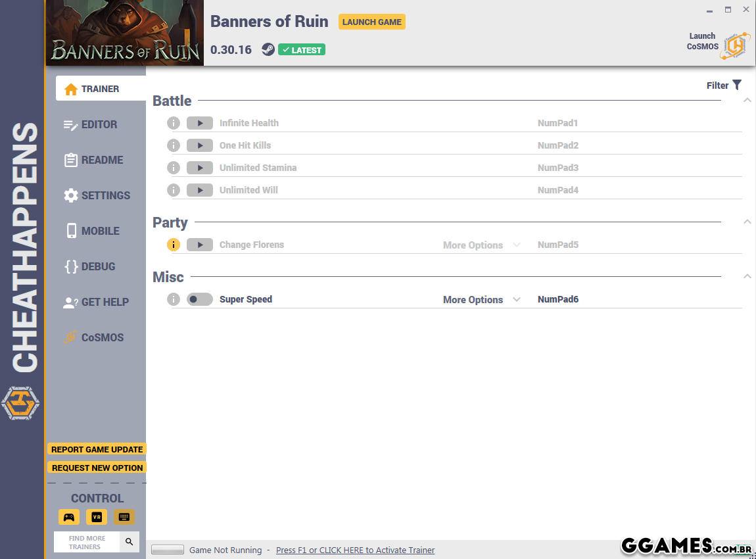
Task: Toggle the Super Speed switch
Action: pos(199,299)
